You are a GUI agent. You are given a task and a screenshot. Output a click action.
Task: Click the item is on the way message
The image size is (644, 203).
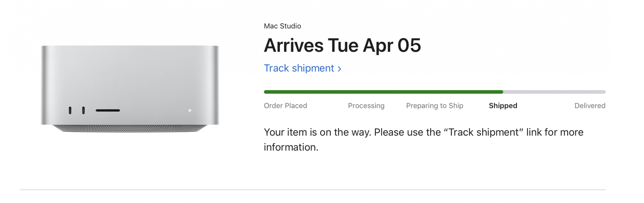coord(423,139)
